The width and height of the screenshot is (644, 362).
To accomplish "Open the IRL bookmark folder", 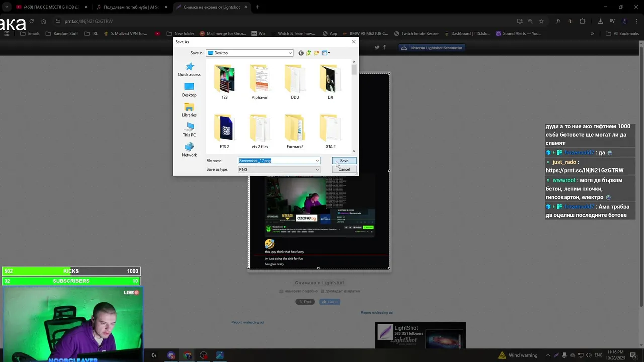I will pos(91,34).
